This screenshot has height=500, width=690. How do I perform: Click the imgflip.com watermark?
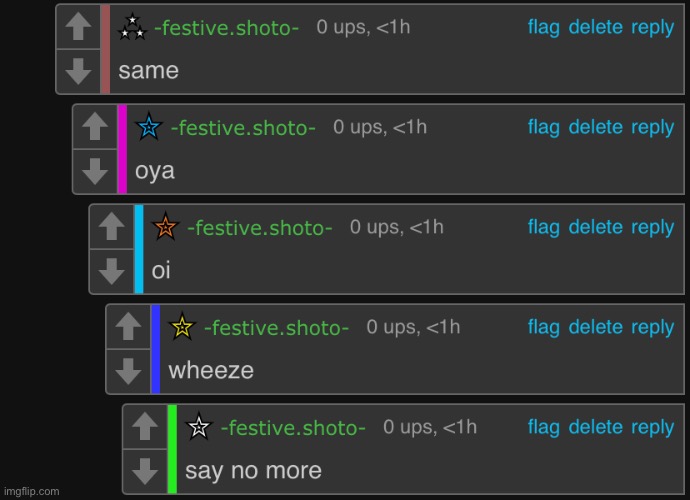(x=31, y=491)
